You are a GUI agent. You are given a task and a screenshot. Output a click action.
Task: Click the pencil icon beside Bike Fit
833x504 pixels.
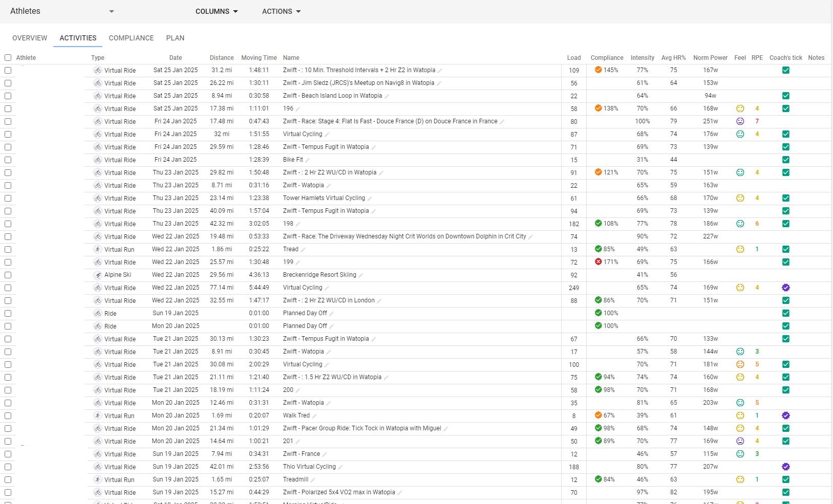click(x=308, y=160)
